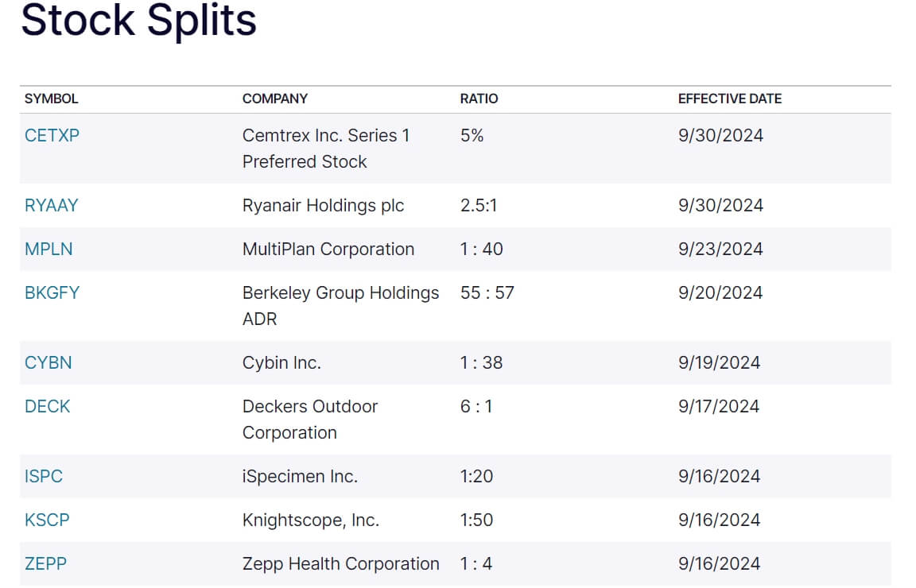Click Ryanair Holdings plc company name
The height and width of the screenshot is (588, 916).
click(323, 206)
